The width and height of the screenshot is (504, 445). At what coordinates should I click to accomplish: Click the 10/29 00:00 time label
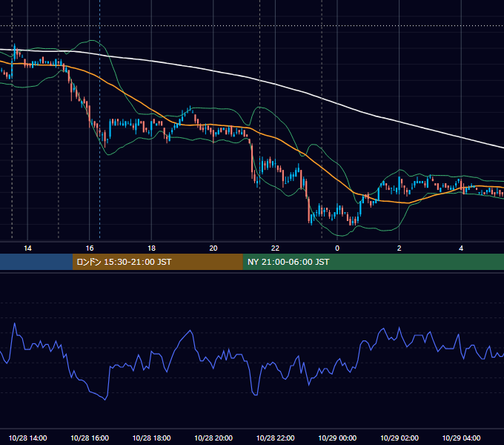coord(337,438)
